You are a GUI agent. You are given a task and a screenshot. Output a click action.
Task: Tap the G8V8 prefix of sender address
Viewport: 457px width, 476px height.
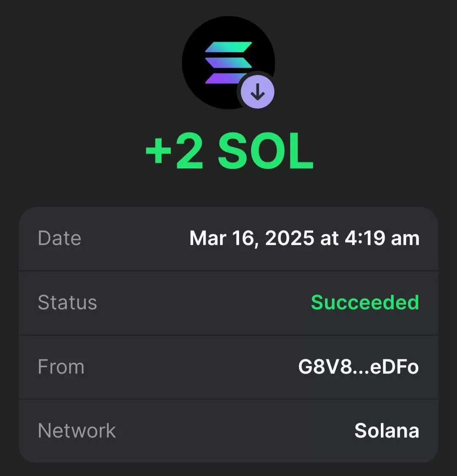tap(325, 367)
